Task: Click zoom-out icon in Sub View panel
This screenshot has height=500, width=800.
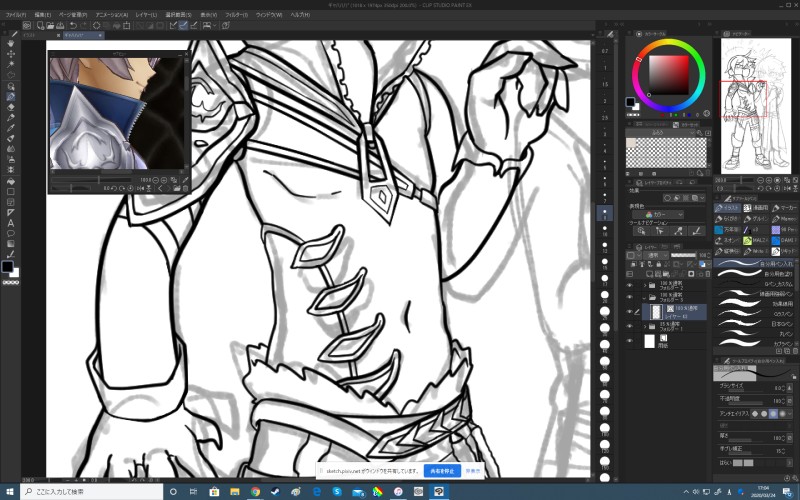Action: pos(156,180)
